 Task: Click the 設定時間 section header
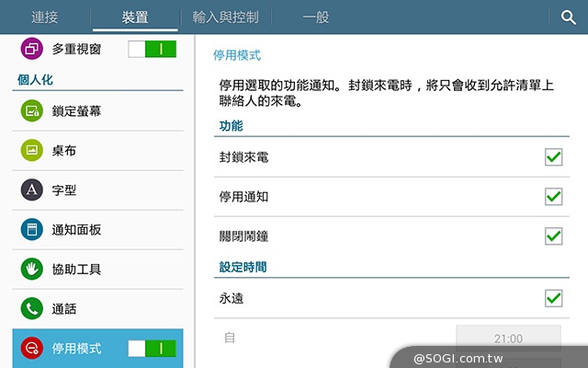243,267
